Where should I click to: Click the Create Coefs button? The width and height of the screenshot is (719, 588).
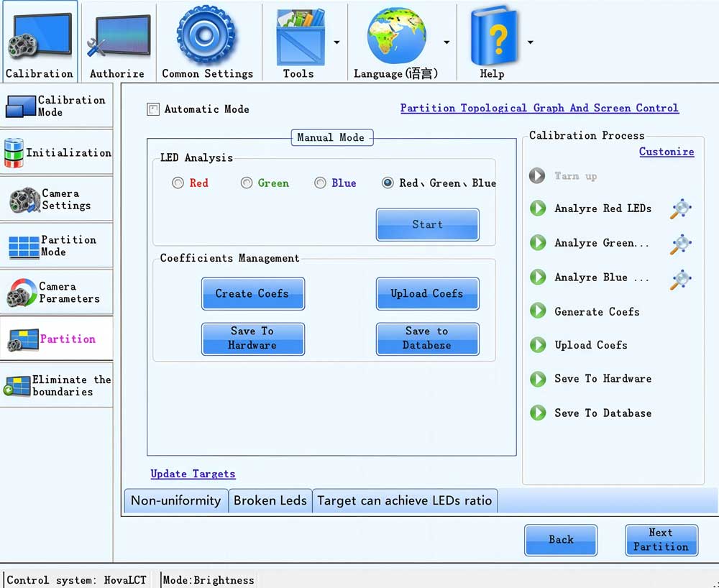pos(252,293)
